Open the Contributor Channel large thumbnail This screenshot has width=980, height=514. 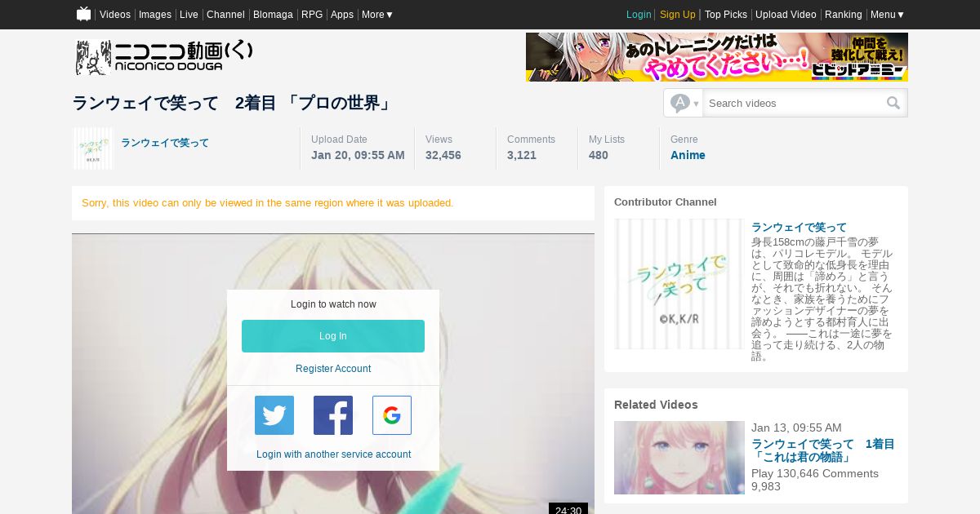pyautogui.click(x=679, y=284)
